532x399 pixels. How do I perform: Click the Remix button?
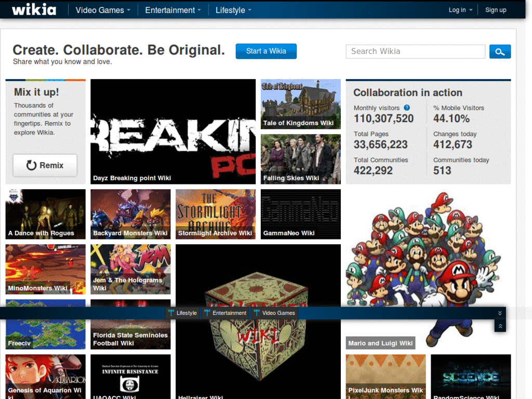(x=45, y=165)
